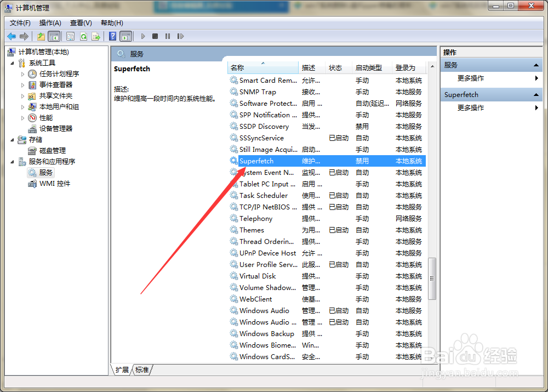
Task: Open the 文件(F) menu
Action: click(x=20, y=23)
